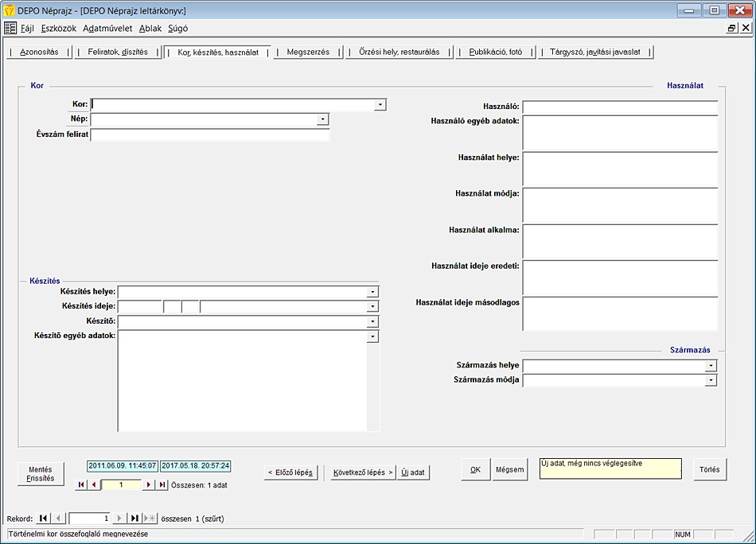Click next record button in Rekord bar
This screenshot has width=756, height=544.
click(x=119, y=519)
